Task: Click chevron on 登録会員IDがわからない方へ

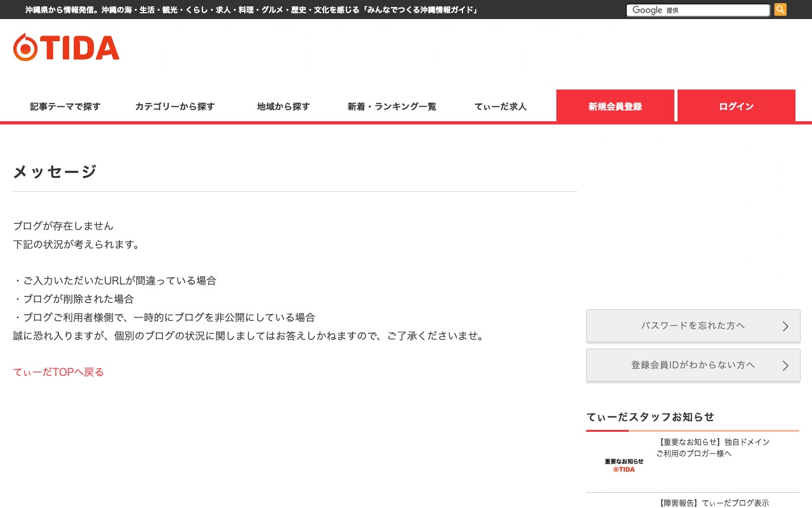Action: point(785,366)
